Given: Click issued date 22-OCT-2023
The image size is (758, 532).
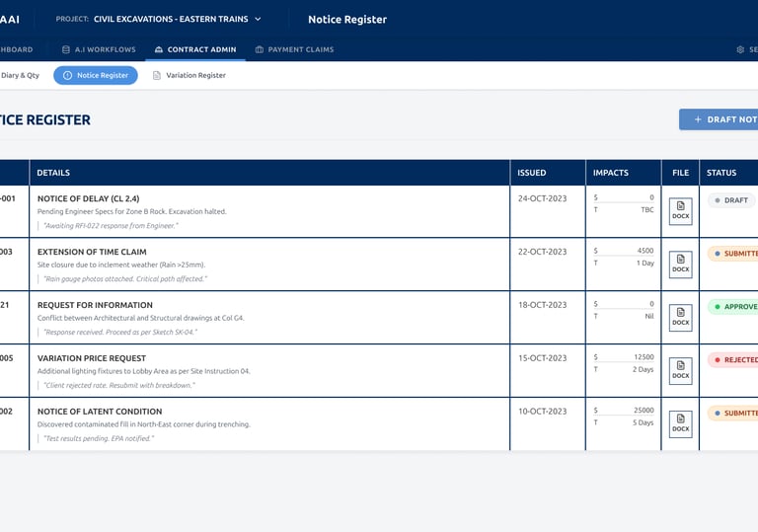Looking at the screenshot, I should (x=542, y=252).
